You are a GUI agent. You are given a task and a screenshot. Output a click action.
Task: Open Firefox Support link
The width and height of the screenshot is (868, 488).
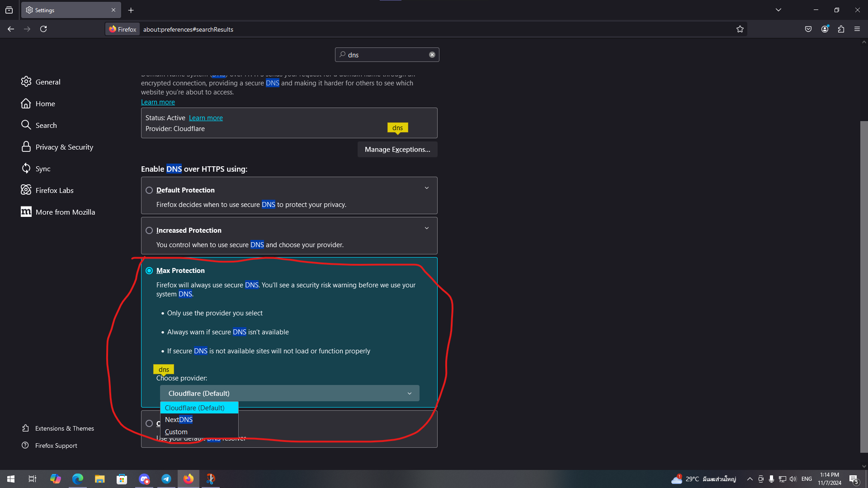pyautogui.click(x=50, y=446)
